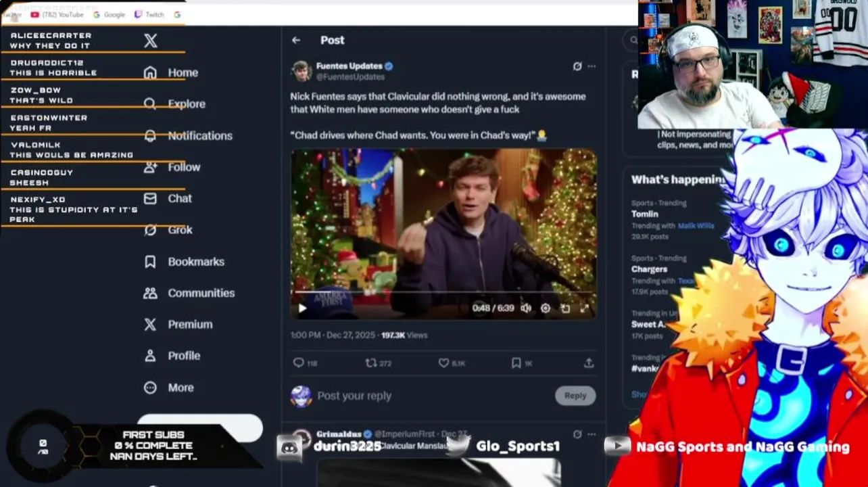The image size is (868, 487).
Task: Click the Fuentes Updates avatar
Action: coord(302,71)
